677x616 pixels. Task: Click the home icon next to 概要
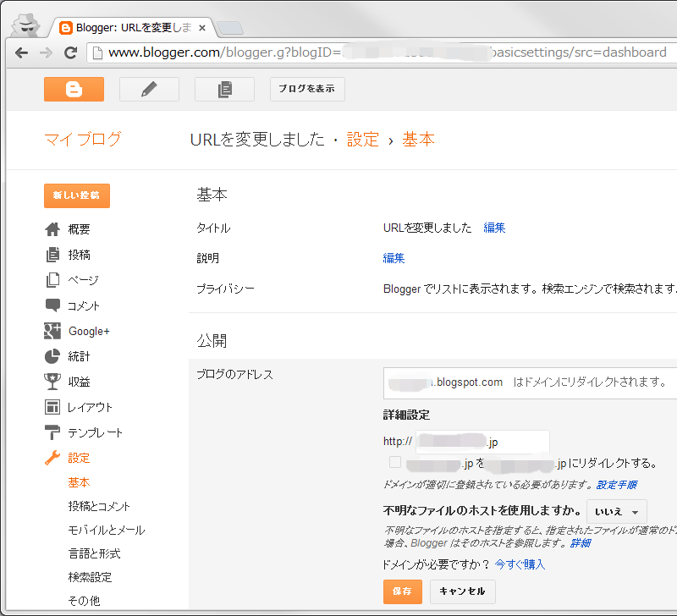(52, 229)
